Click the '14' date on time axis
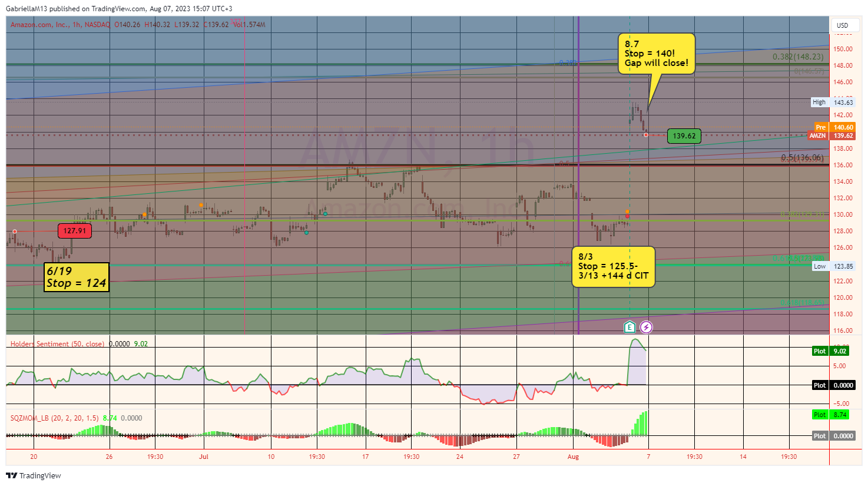 (x=743, y=457)
